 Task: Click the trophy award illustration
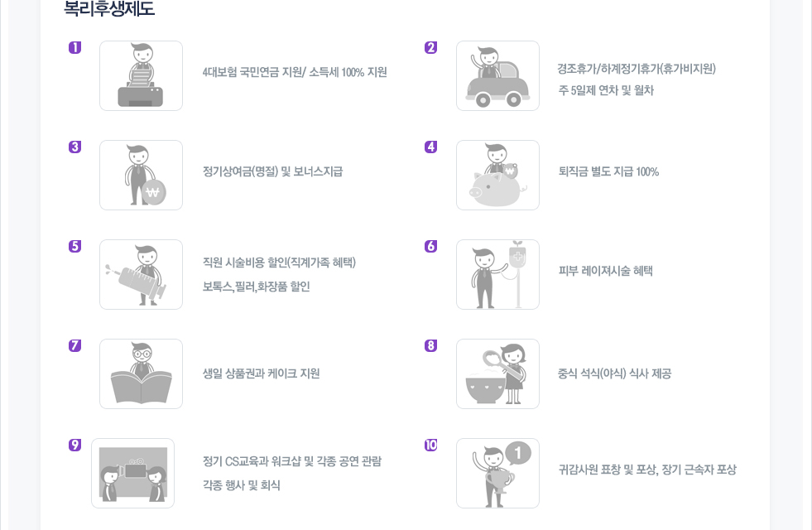pos(497,474)
